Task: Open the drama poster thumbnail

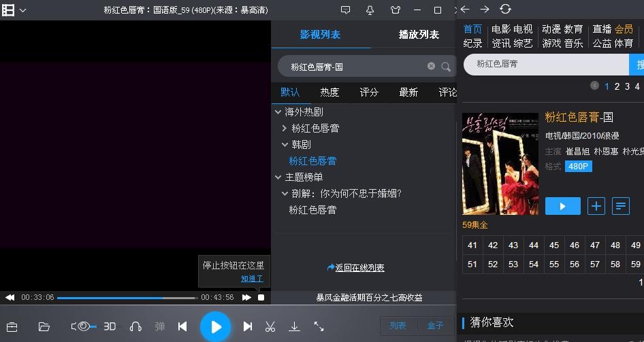Action: (500, 164)
